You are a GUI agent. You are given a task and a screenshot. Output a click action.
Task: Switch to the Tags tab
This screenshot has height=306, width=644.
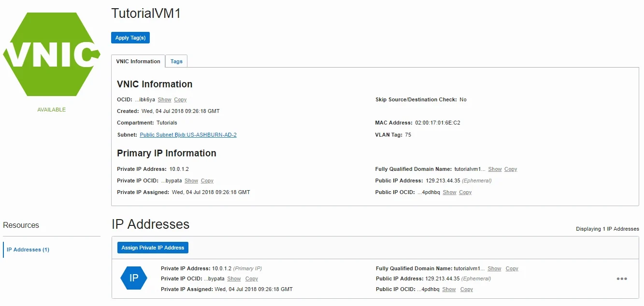point(176,61)
